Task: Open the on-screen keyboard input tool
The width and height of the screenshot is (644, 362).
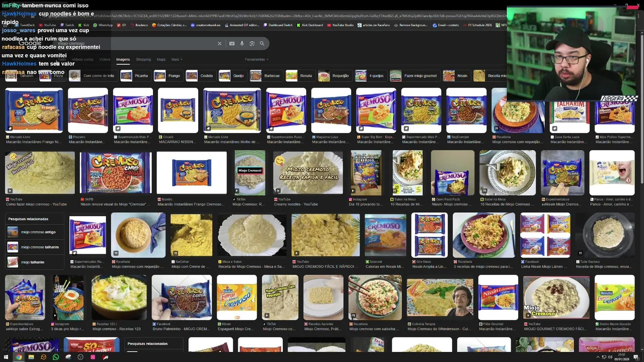Action: (x=232, y=44)
